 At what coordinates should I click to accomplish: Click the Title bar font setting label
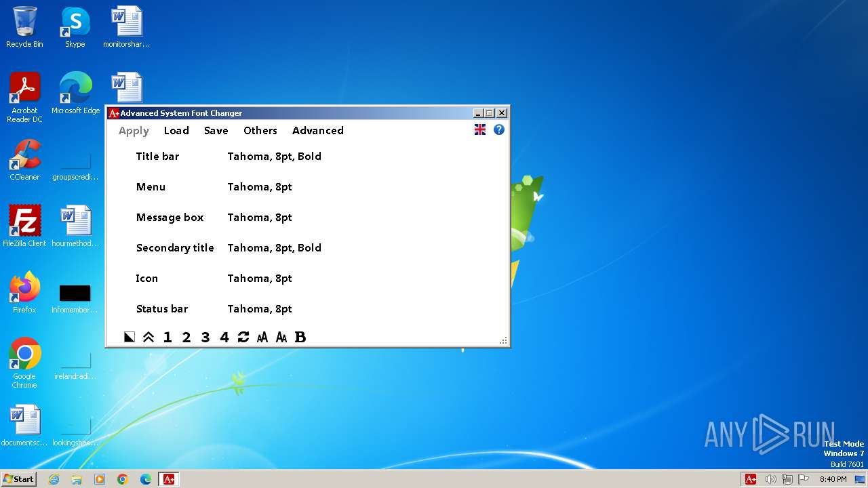157,157
